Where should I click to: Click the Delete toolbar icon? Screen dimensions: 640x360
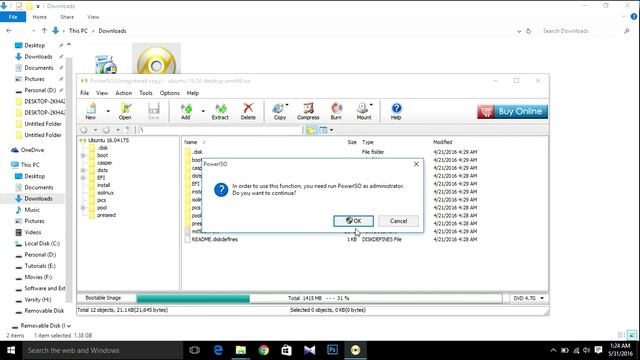click(248, 111)
